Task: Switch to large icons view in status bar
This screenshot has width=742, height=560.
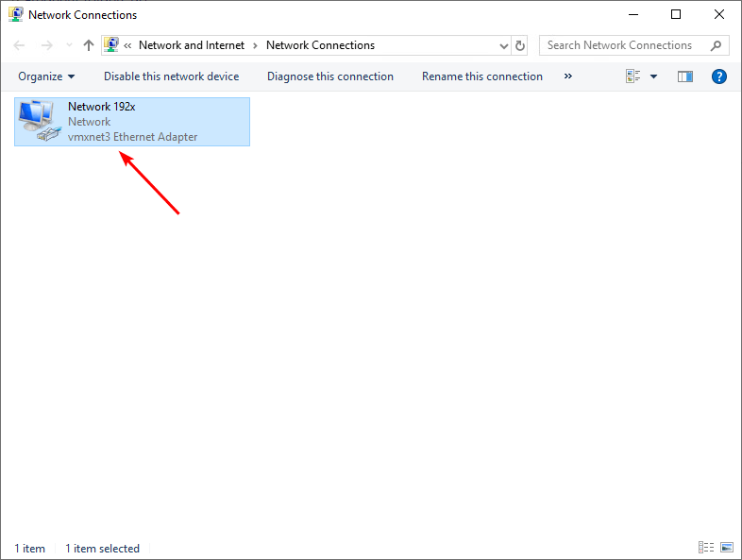Action: [x=727, y=547]
